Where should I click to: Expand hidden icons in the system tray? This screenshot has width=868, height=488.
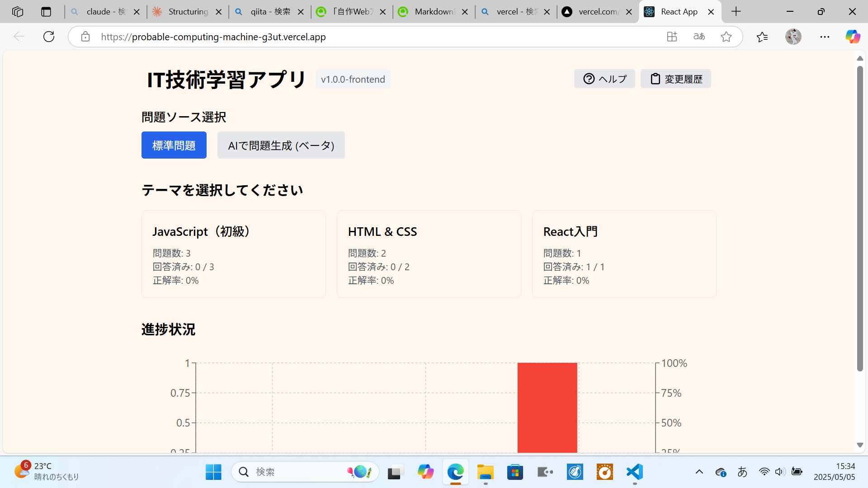click(700, 471)
